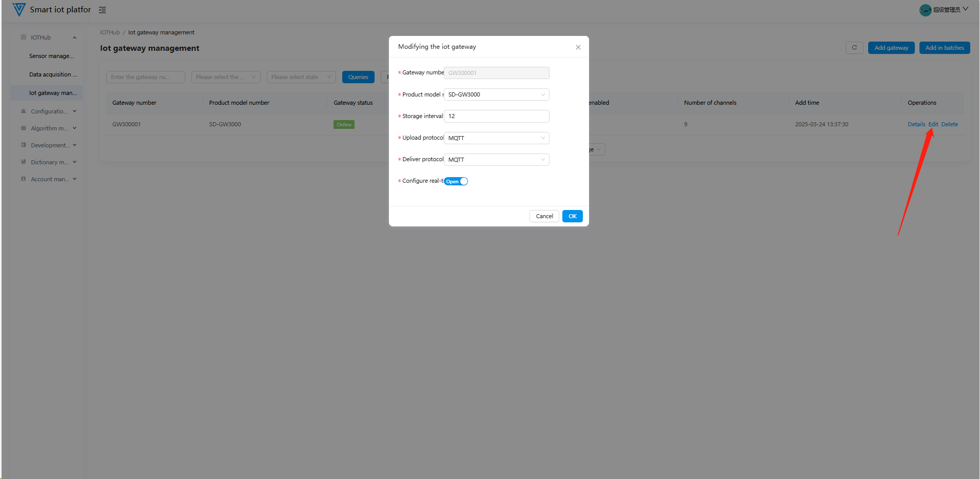Screen dimensions: 980x479
Task: Open the Deliver protocol MQTT dropdown
Action: coord(496,160)
